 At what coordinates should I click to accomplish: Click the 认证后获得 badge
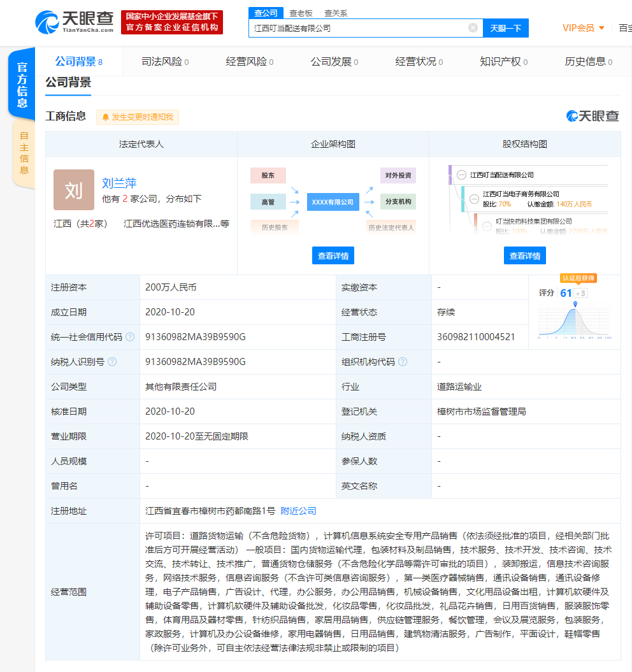point(578,278)
